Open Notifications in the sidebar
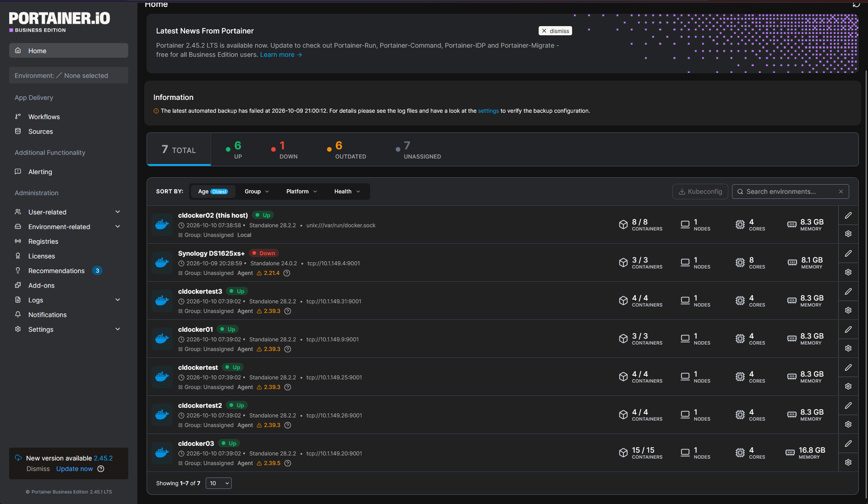The height and width of the screenshot is (504, 868). coord(47,315)
